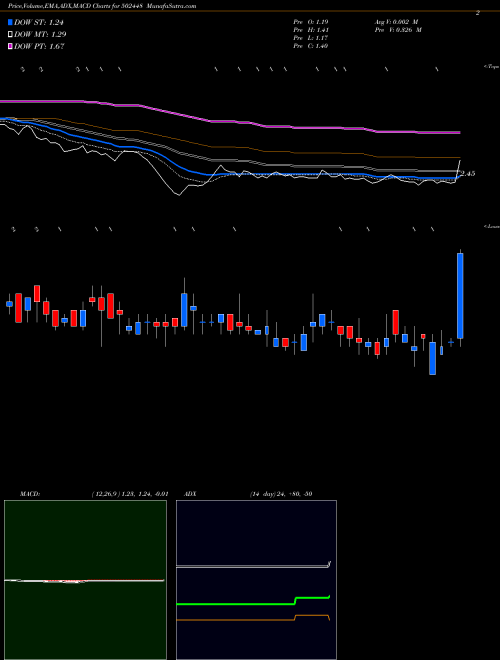Click the 'Avg V: 0.002 M' value
The width and height of the screenshot is (500, 660).
(x=396, y=21)
